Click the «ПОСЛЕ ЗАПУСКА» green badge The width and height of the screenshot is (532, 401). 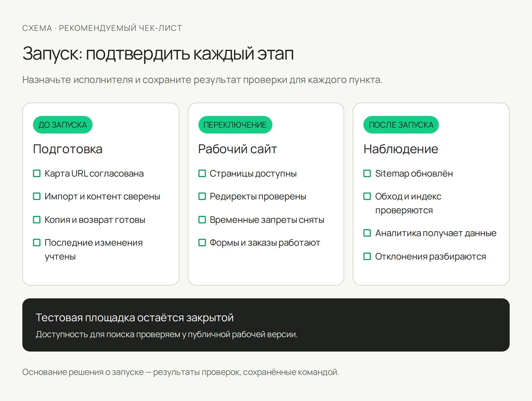[401, 125]
